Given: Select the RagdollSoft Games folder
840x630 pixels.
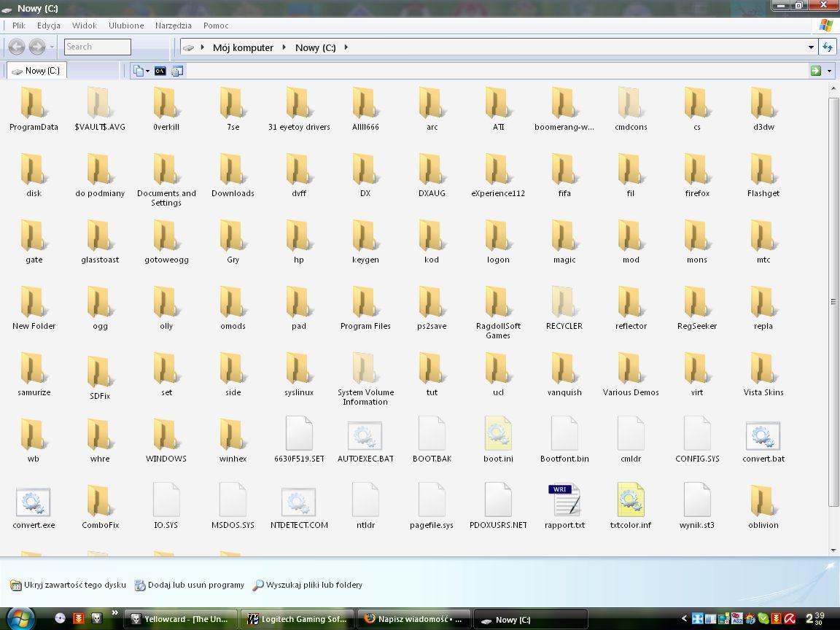Looking at the screenshot, I should click(498, 313).
